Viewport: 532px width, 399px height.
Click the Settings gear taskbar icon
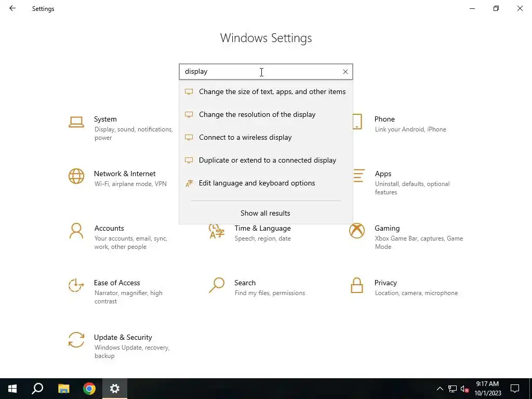pyautogui.click(x=115, y=389)
